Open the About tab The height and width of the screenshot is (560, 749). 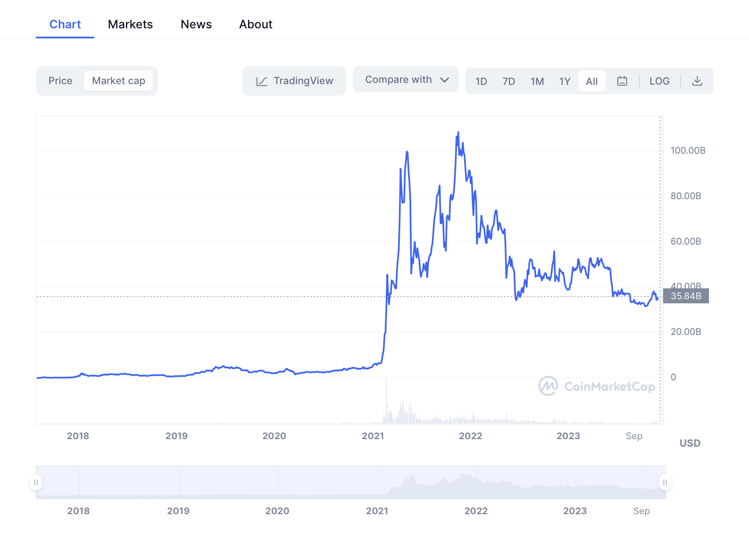click(x=256, y=24)
